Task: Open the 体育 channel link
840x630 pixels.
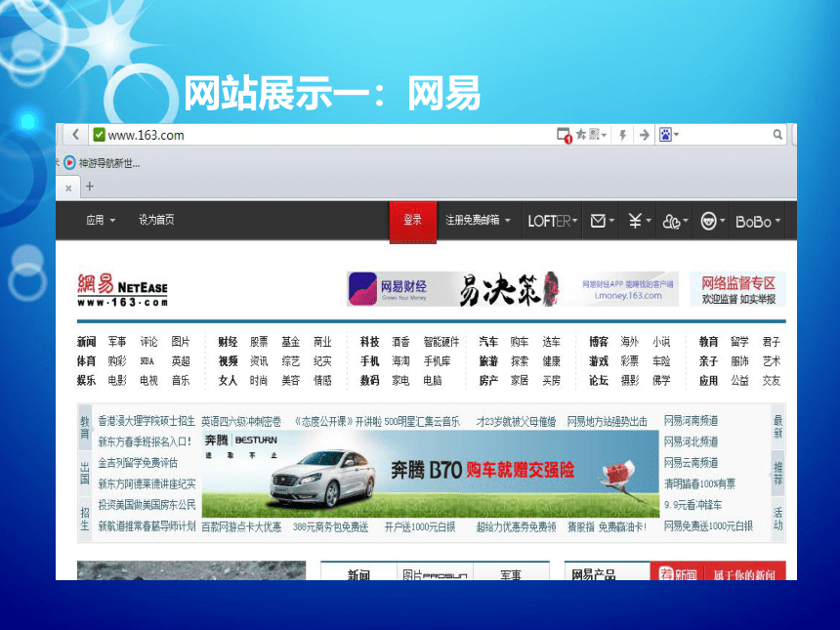Action: click(x=86, y=361)
